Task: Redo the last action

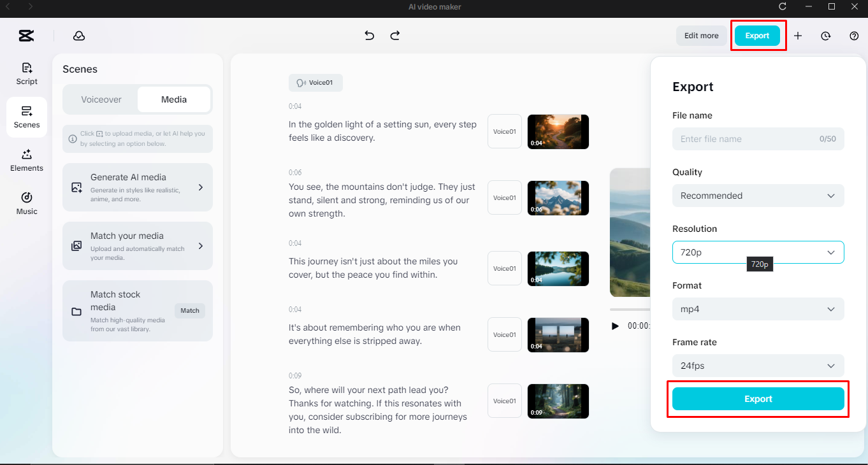Action: [394, 36]
